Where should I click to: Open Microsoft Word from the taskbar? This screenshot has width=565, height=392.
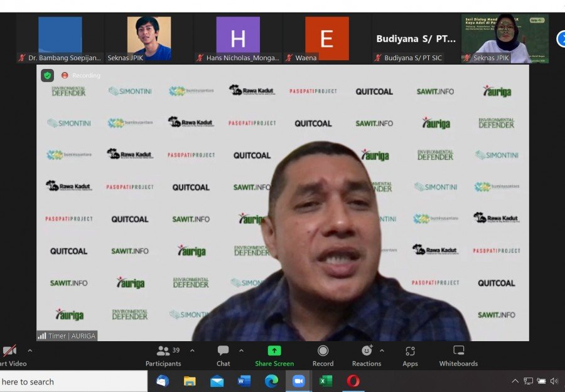pos(244,381)
